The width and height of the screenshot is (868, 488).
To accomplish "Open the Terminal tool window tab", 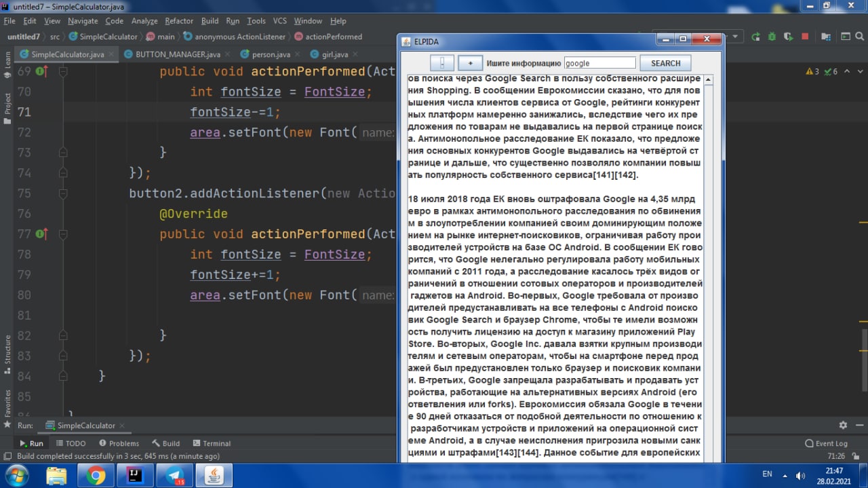I will coord(212,443).
